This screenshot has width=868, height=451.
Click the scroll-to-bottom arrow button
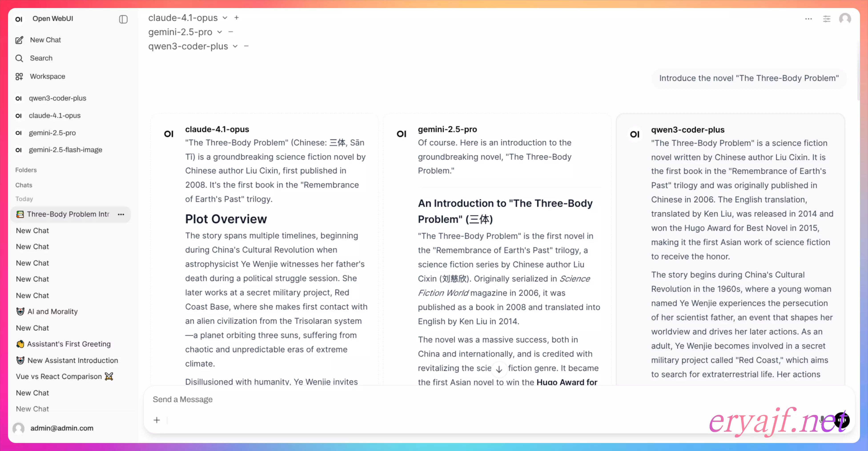499,369
